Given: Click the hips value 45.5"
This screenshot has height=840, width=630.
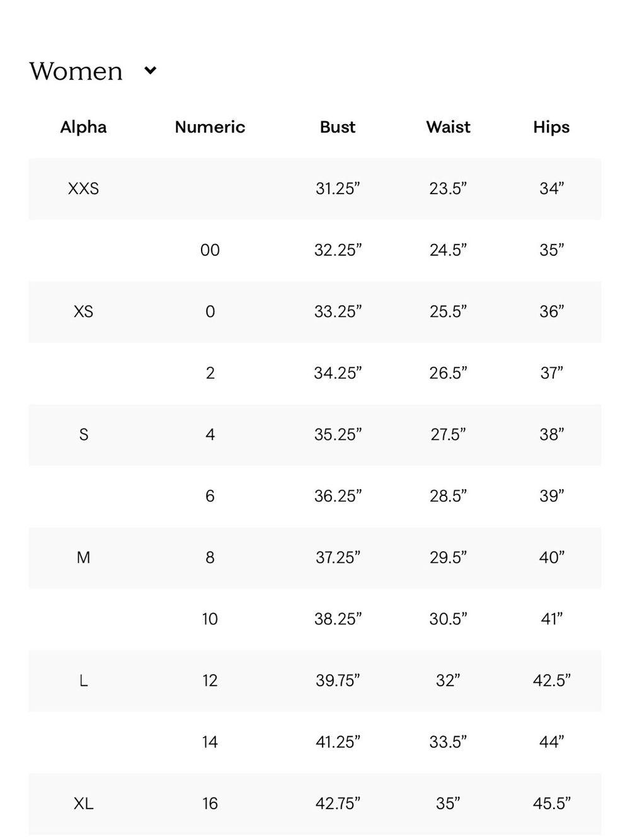Looking at the screenshot, I should [551, 803].
